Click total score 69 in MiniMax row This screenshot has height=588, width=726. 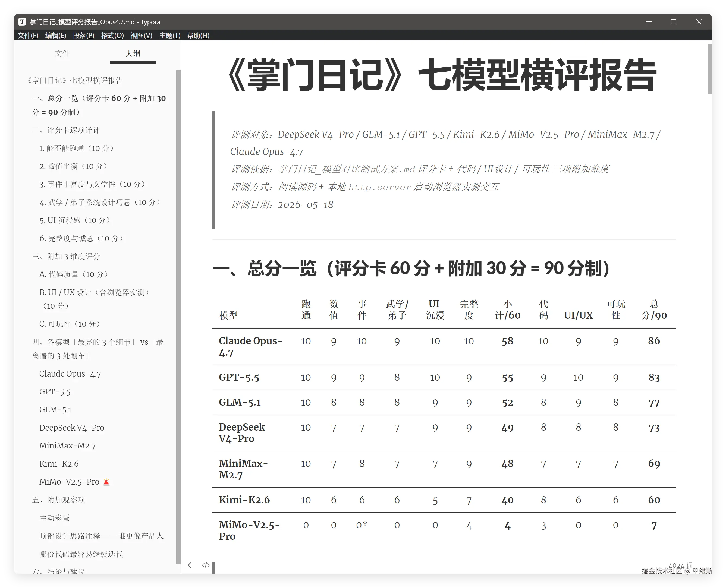point(654,464)
